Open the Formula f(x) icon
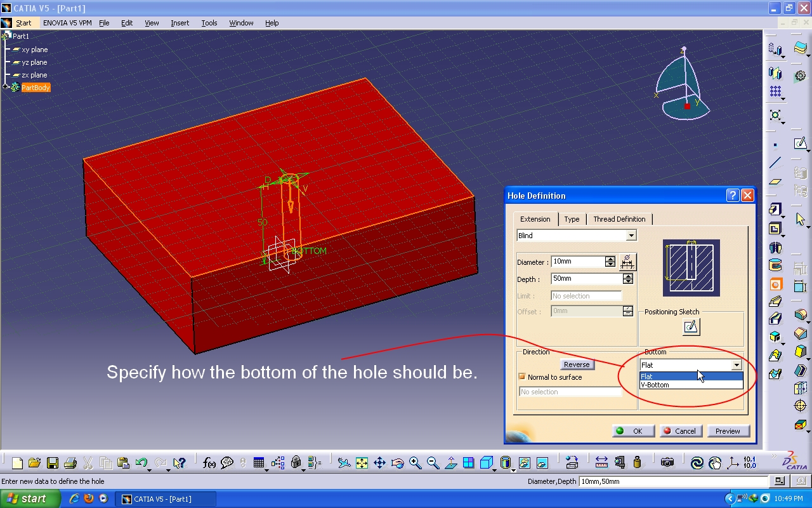The width and height of the screenshot is (812, 508). (x=209, y=463)
